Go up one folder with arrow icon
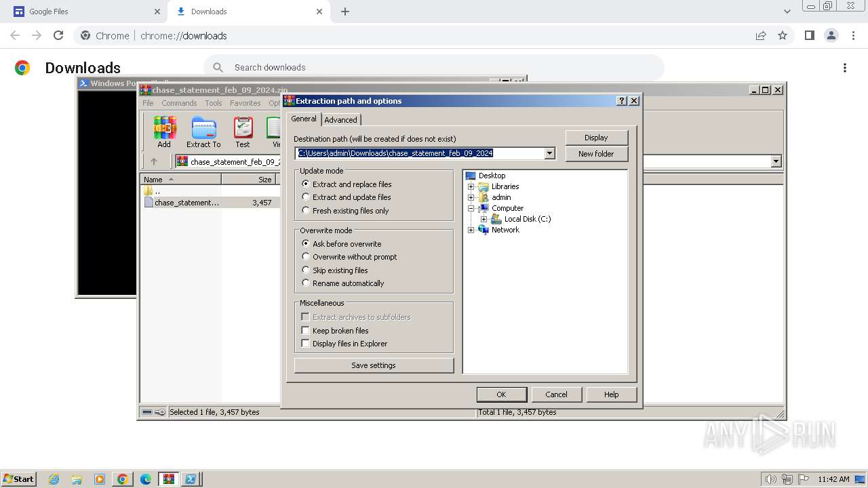868x488 pixels. click(154, 161)
